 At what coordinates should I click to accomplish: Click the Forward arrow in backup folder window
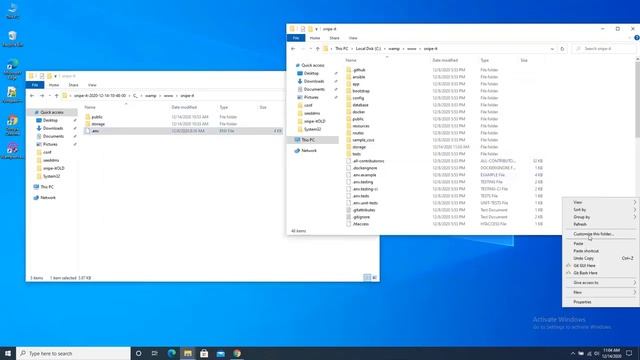click(42, 96)
